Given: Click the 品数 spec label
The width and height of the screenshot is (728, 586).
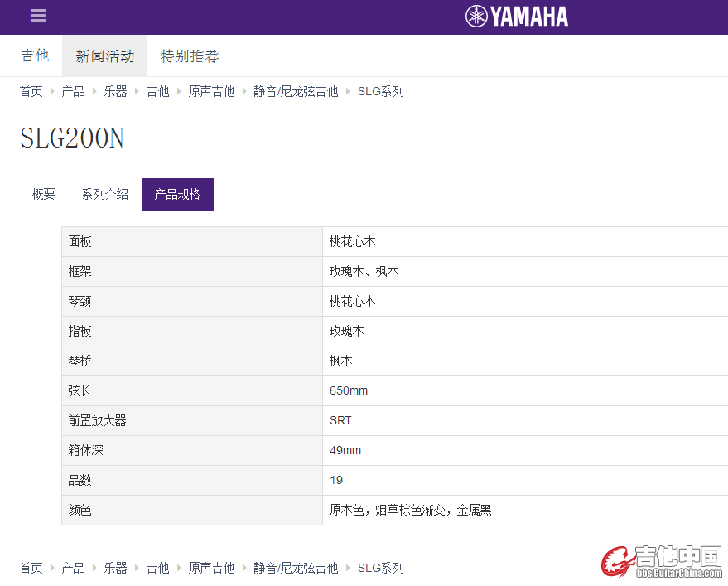Looking at the screenshot, I should click(x=80, y=480).
